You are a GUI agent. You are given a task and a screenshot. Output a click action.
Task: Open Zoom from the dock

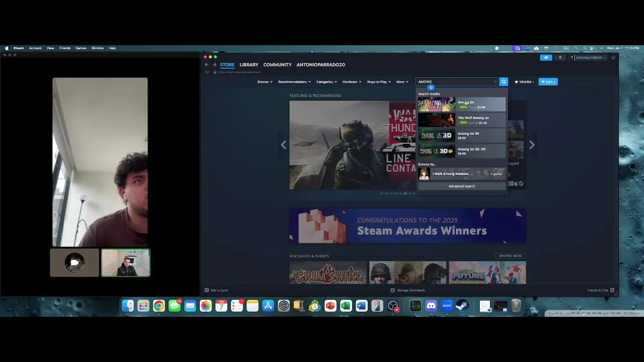447,306
